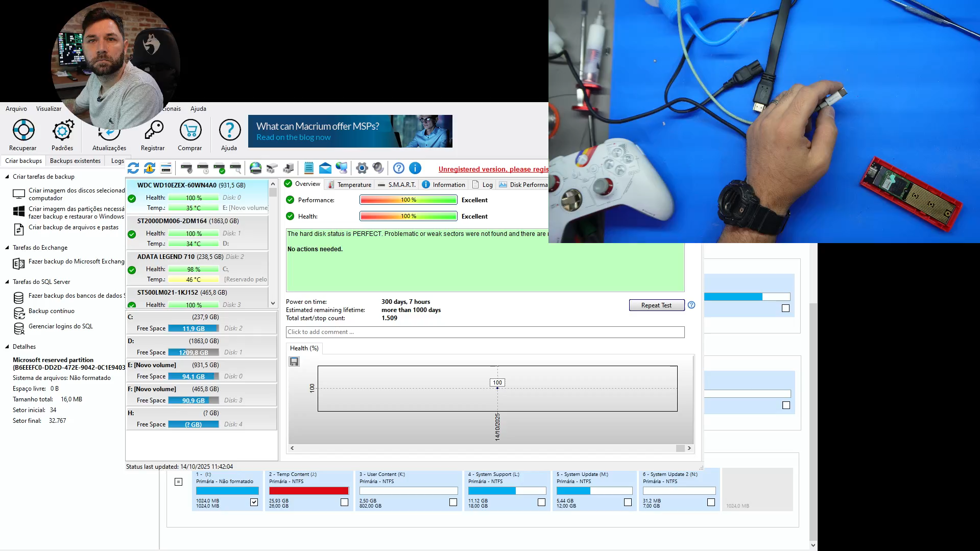Click the refresh disk status icon
The width and height of the screenshot is (980, 551).
pos(133,168)
